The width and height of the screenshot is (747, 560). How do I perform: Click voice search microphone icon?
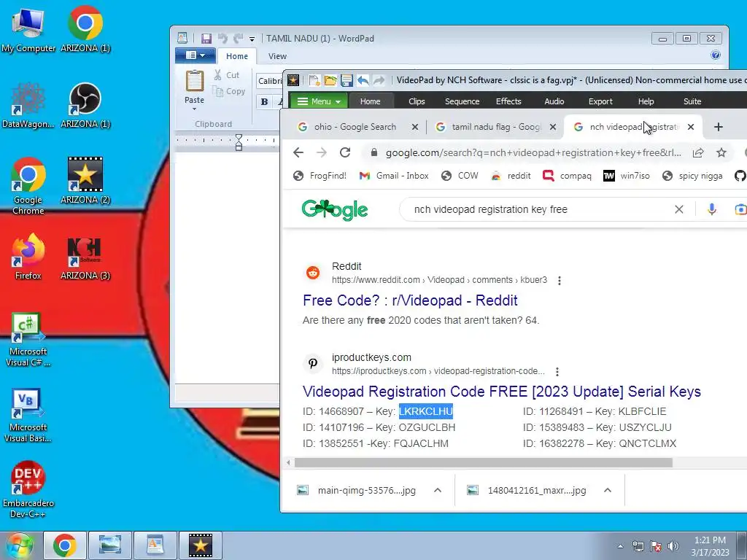click(712, 209)
